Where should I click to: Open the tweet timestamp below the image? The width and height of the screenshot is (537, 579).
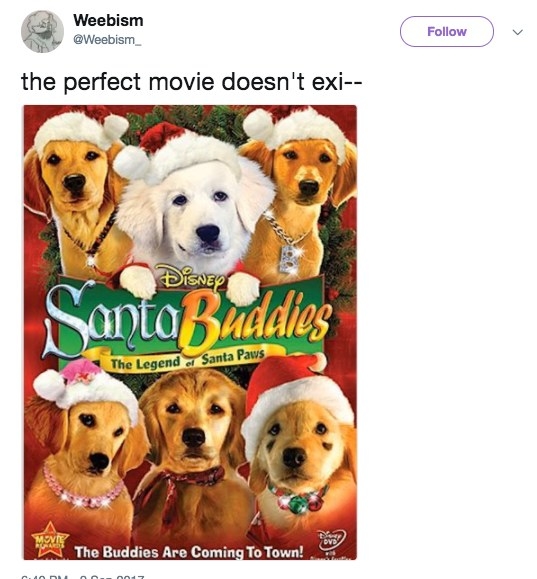pyautogui.click(x=83, y=576)
